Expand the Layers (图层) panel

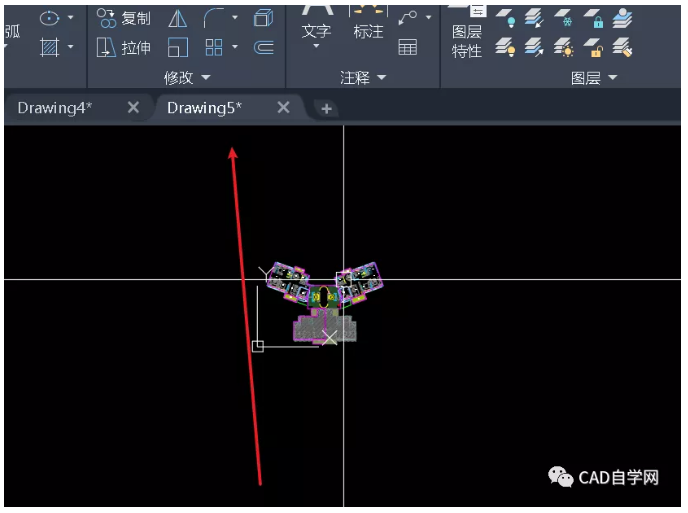(x=594, y=77)
